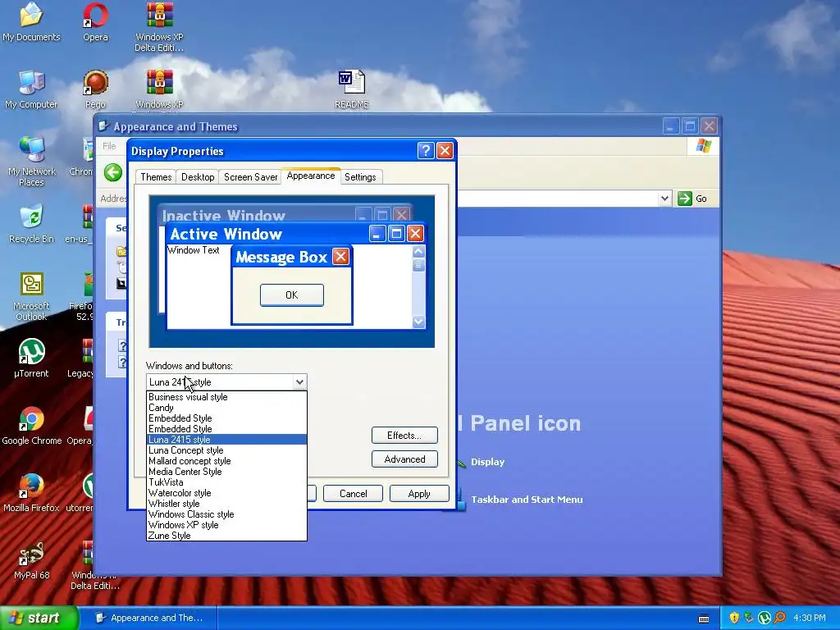The height and width of the screenshot is (630, 840).
Task: Switch to the Desktop tab
Action: [x=198, y=177]
